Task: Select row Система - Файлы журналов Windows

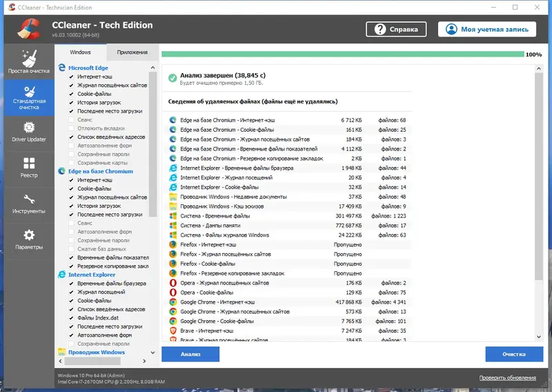Action: (x=287, y=235)
